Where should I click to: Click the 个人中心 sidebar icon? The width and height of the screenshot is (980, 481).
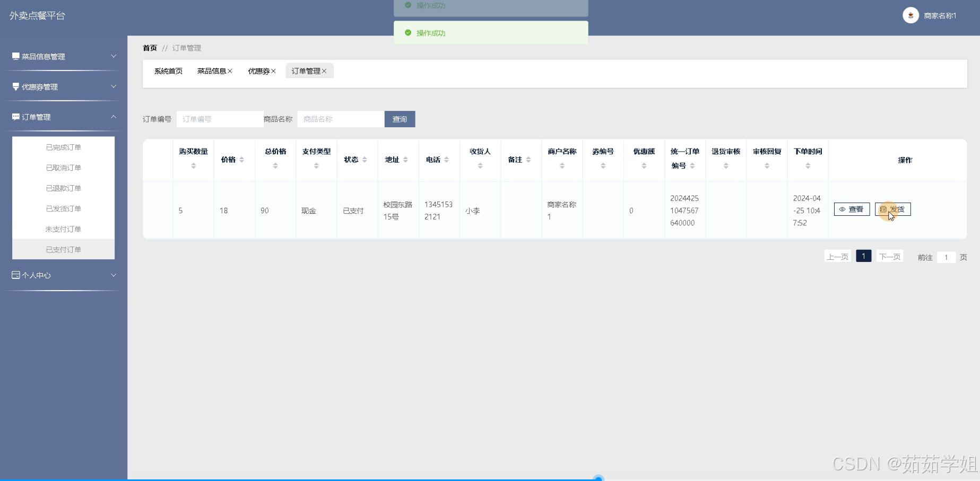pyautogui.click(x=16, y=275)
